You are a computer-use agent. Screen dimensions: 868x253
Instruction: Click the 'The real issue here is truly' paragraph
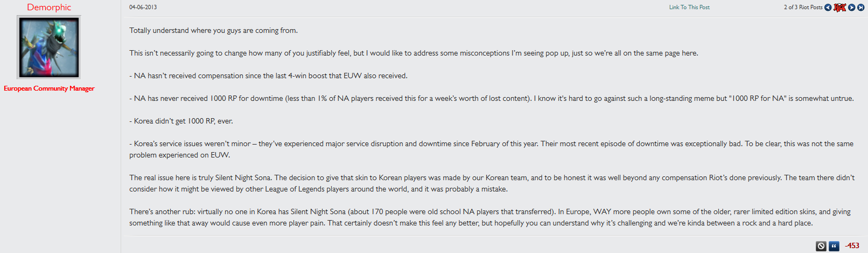click(492, 183)
